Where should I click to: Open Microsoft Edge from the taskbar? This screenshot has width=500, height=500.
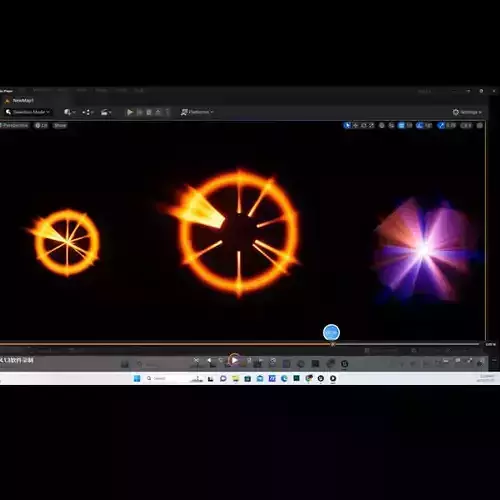[x=284, y=378]
